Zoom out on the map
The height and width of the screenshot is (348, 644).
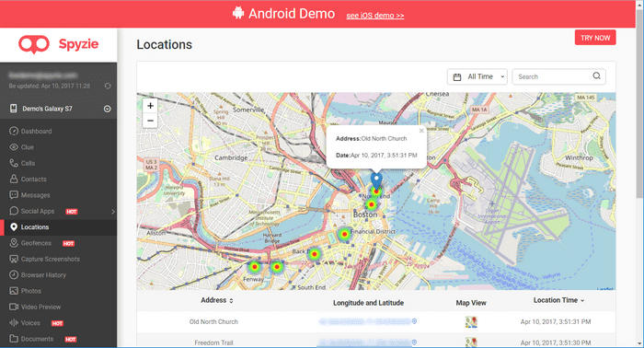coord(150,121)
